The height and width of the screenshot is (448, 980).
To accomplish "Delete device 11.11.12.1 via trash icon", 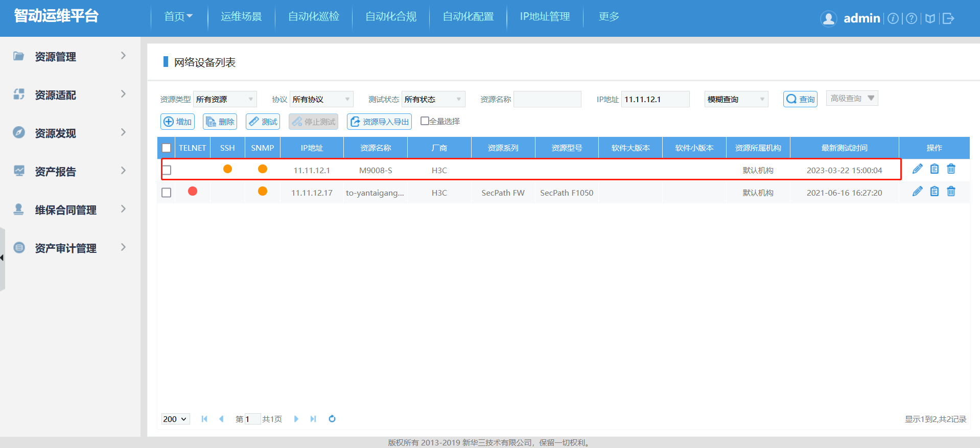I will coord(951,169).
